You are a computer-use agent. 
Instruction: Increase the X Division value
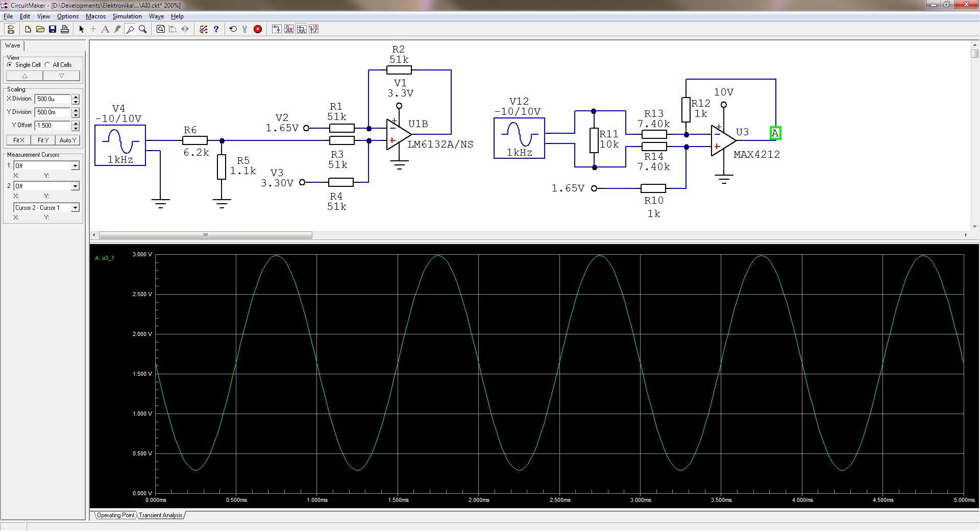pyautogui.click(x=76, y=96)
